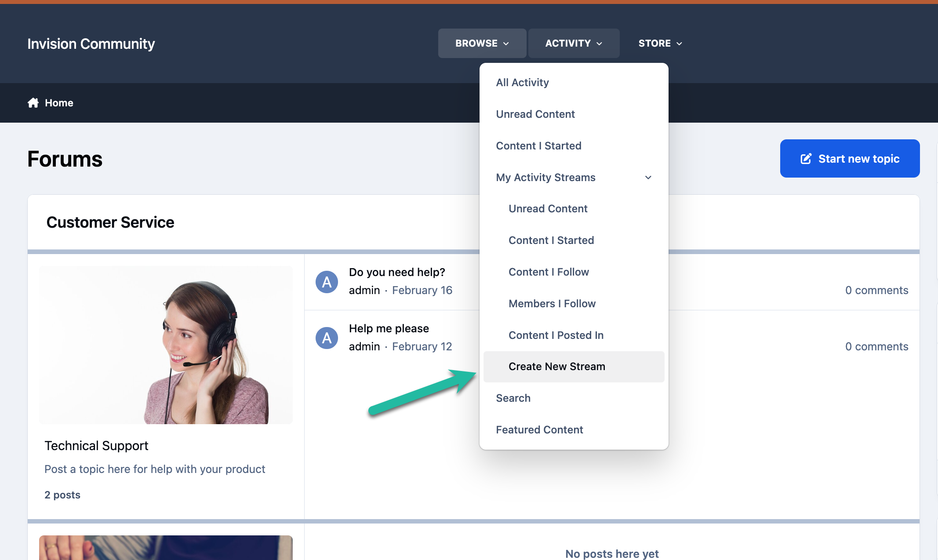Open the Technical Support forum link
Image resolution: width=938 pixels, height=560 pixels.
tap(96, 446)
